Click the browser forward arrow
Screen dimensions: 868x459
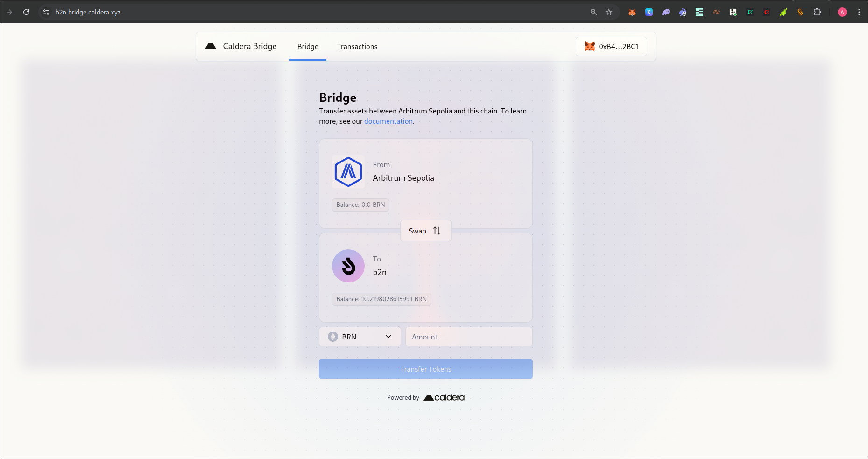point(9,12)
